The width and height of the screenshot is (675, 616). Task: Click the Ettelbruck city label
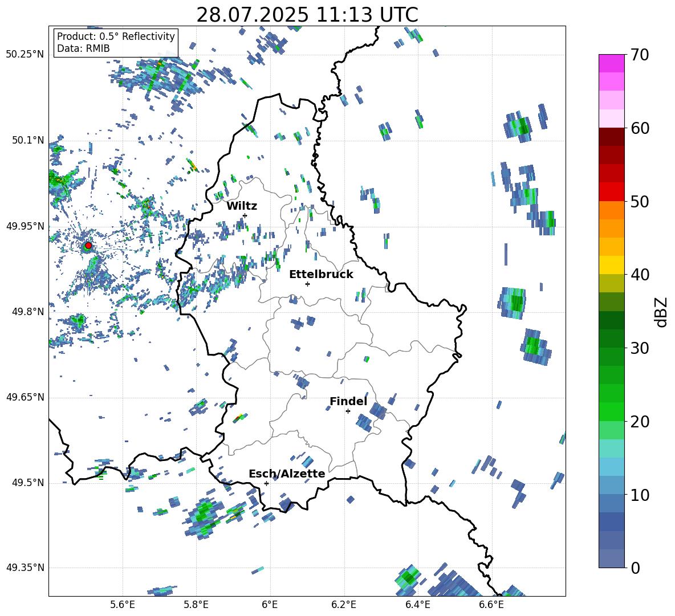click(x=321, y=275)
